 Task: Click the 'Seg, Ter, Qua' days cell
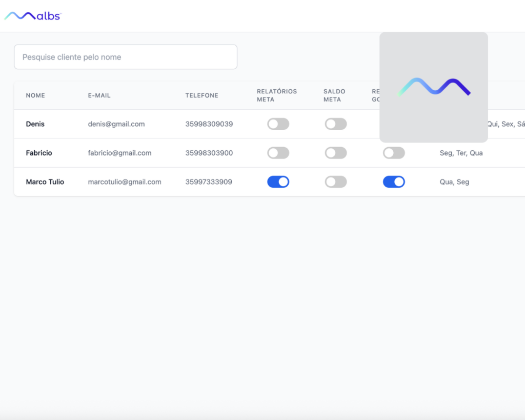[461, 153]
